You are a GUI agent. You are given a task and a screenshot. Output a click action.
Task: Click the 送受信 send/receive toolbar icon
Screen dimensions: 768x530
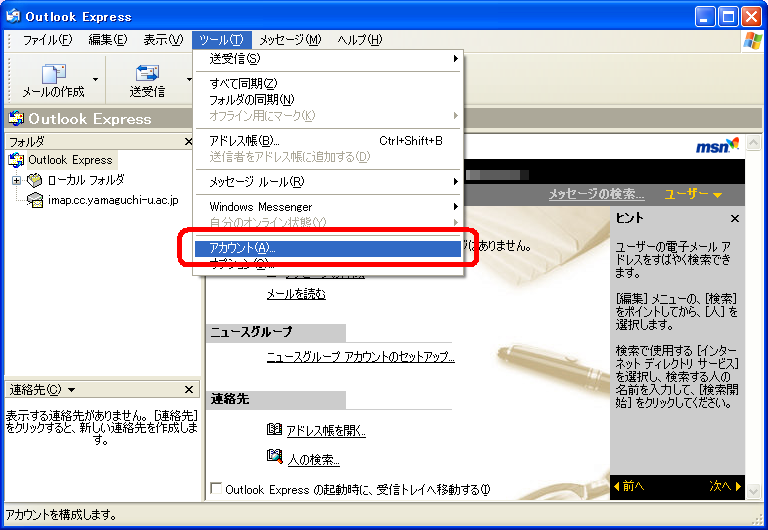[147, 73]
